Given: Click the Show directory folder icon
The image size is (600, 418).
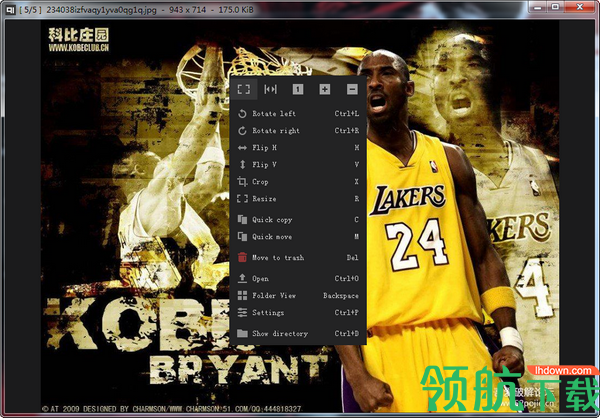Looking at the screenshot, I should click(242, 333).
